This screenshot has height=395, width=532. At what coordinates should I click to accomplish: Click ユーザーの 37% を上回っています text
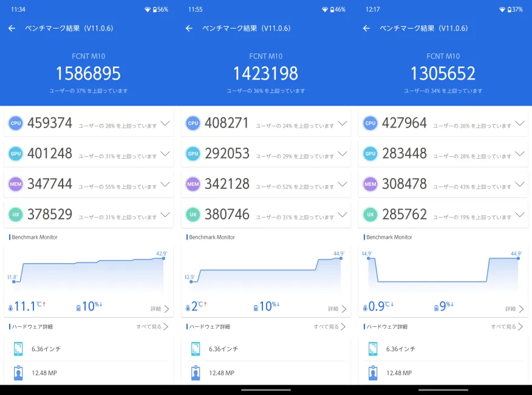[89, 91]
